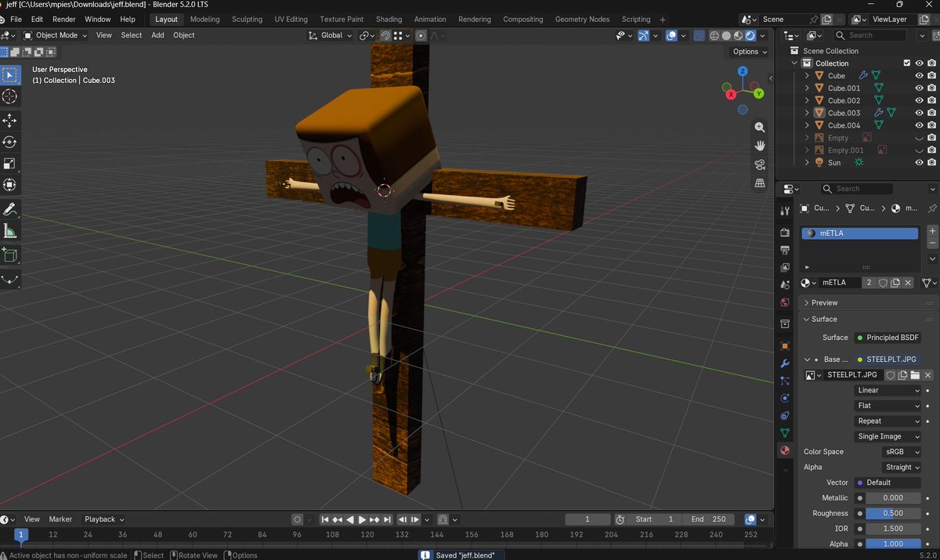Screen dimensions: 940x560
Task: Jump to the timeline start frame
Action: pos(325,519)
